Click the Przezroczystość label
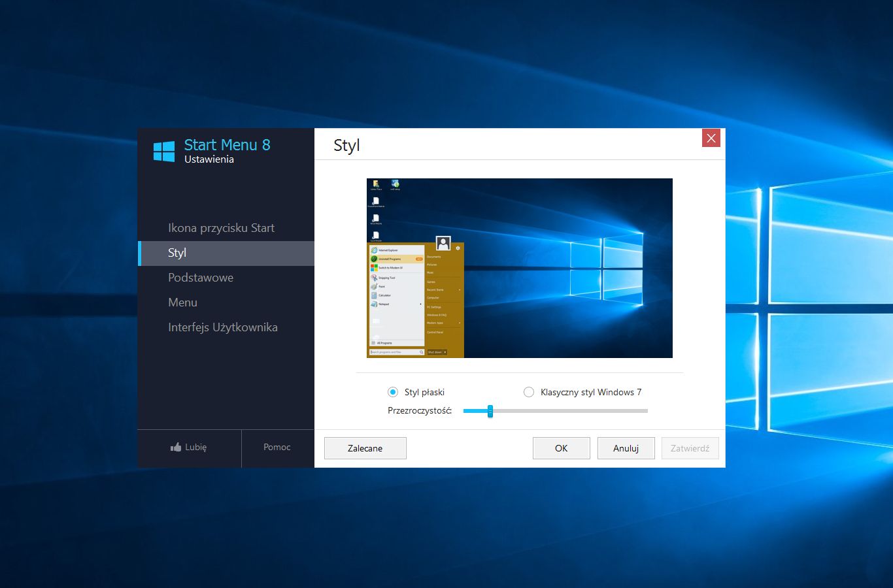 [420, 411]
